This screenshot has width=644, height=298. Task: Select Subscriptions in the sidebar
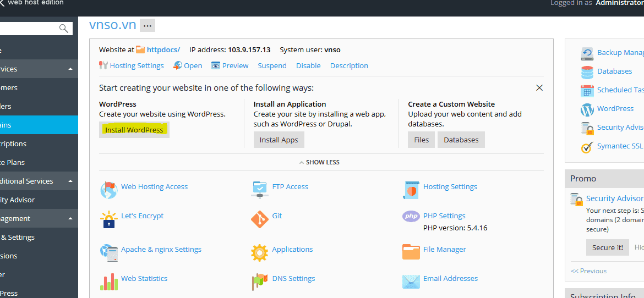(x=39, y=144)
